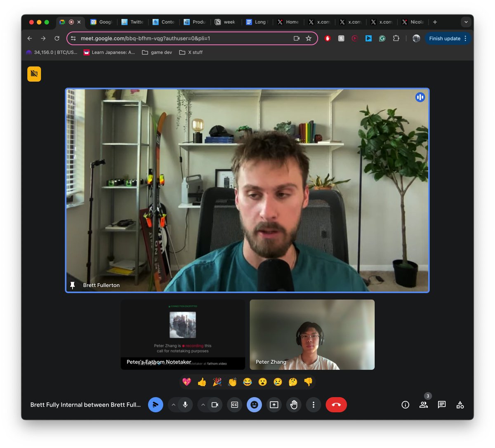
Task: Open the Chrome extensions puzzle menu
Action: [396, 38]
